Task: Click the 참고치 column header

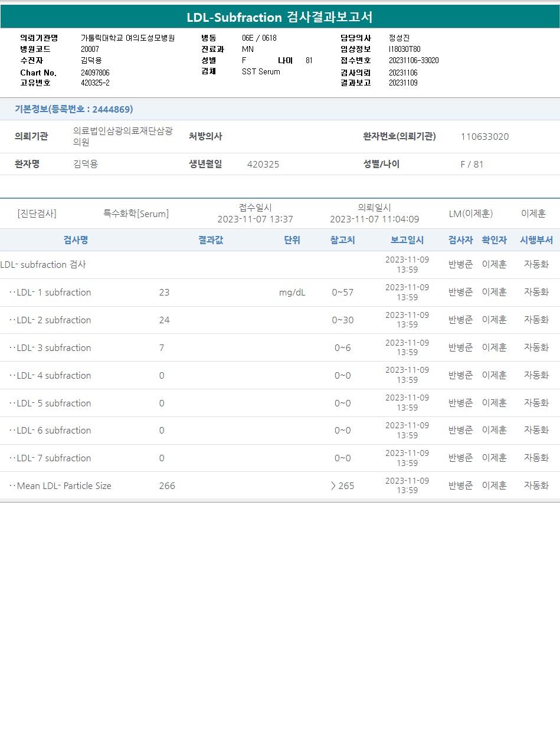Action: tap(342, 240)
